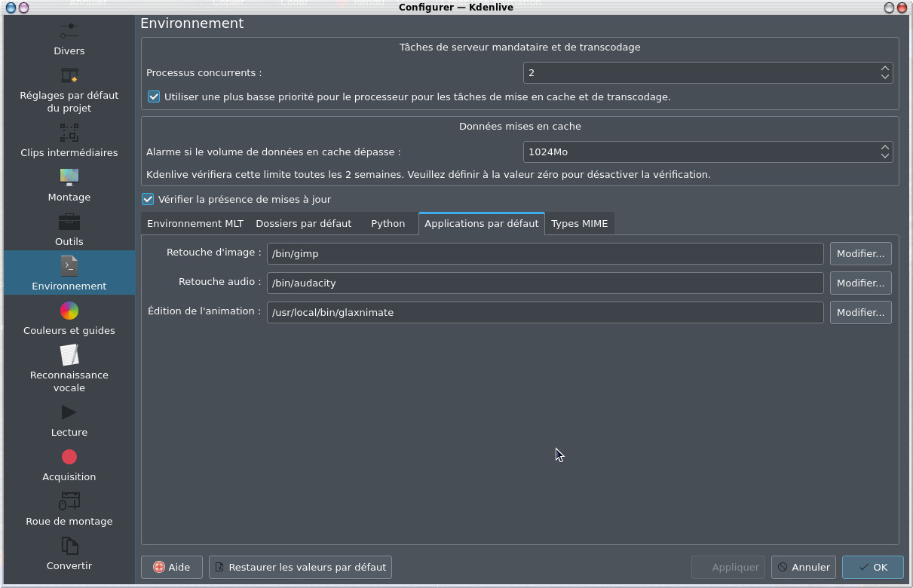Click Modifier for Édition de l'animation

(x=860, y=312)
